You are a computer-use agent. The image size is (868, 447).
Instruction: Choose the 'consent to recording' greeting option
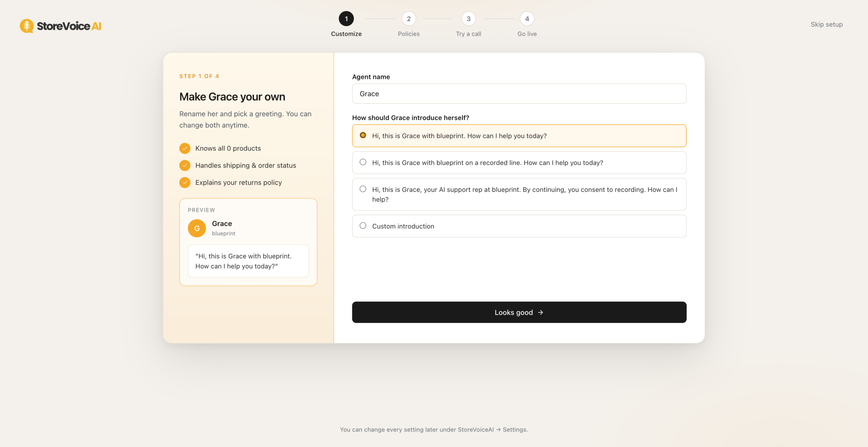coord(519,194)
